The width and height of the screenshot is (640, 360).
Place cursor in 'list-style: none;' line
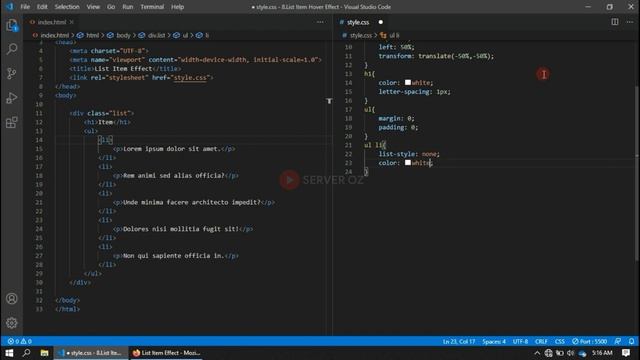click(x=409, y=154)
